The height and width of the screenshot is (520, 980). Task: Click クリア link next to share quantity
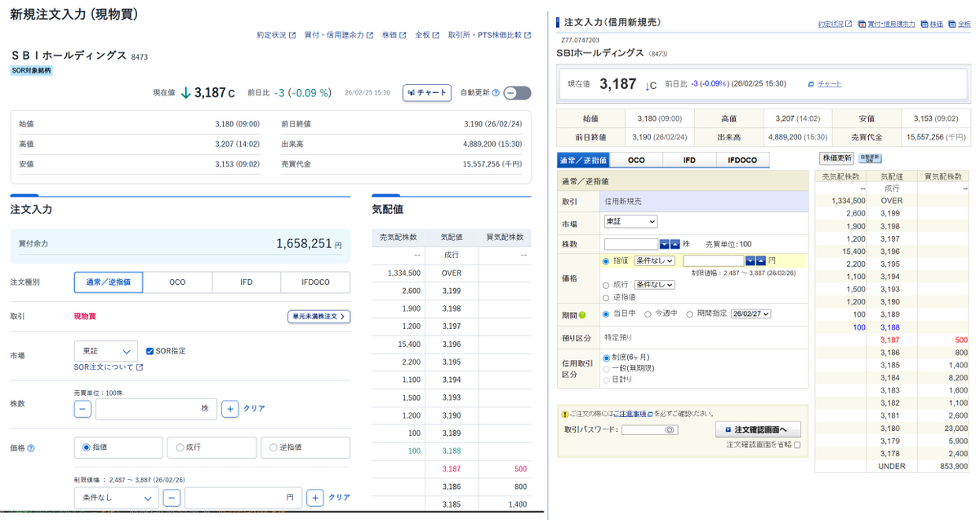click(x=255, y=409)
